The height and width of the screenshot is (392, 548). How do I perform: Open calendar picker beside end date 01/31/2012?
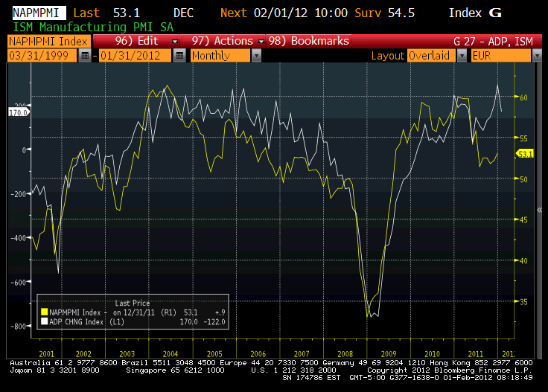pos(179,56)
